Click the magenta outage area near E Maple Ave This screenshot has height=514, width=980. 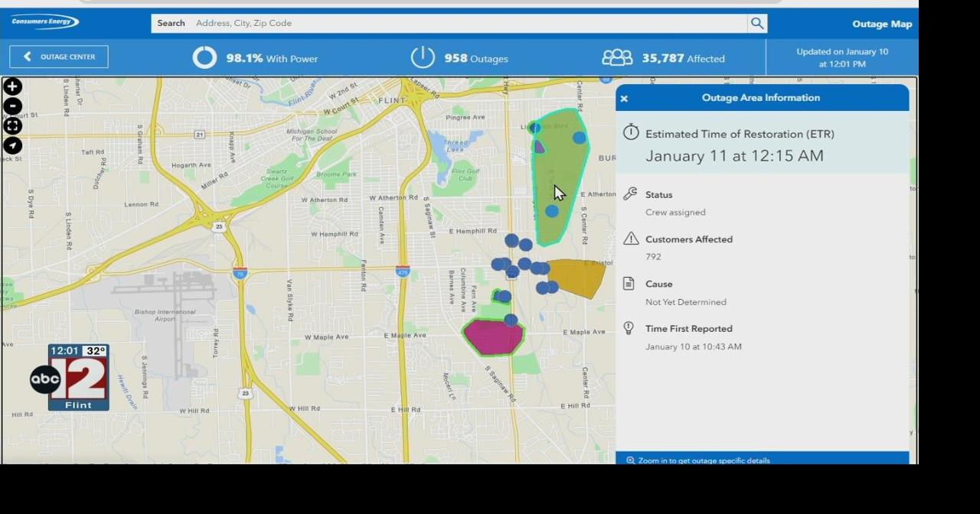[494, 337]
